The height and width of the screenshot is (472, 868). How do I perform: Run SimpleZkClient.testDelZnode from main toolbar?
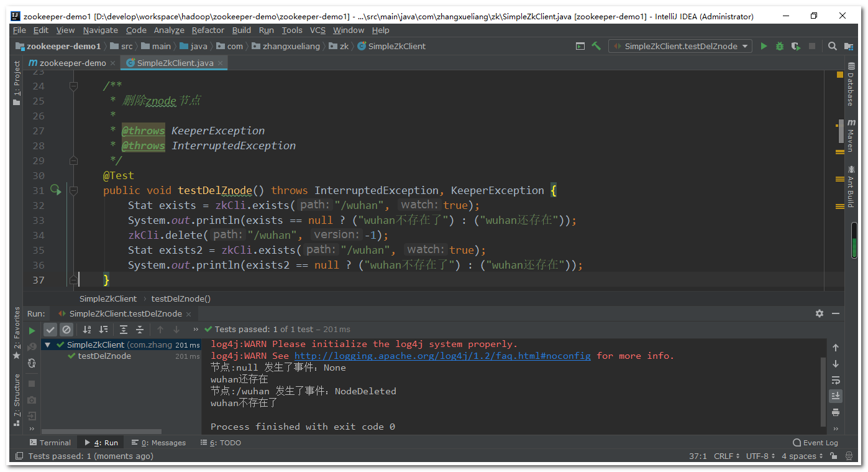pyautogui.click(x=764, y=46)
